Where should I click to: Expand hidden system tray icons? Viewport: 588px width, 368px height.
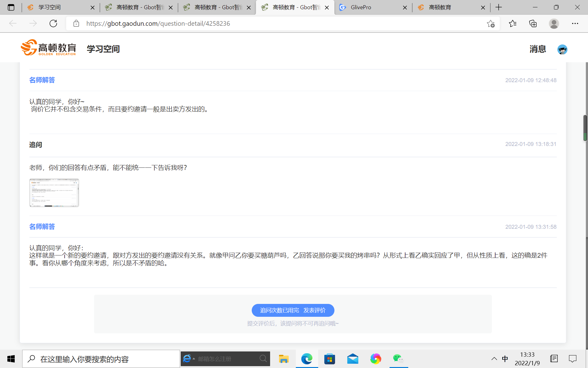pyautogui.click(x=494, y=358)
